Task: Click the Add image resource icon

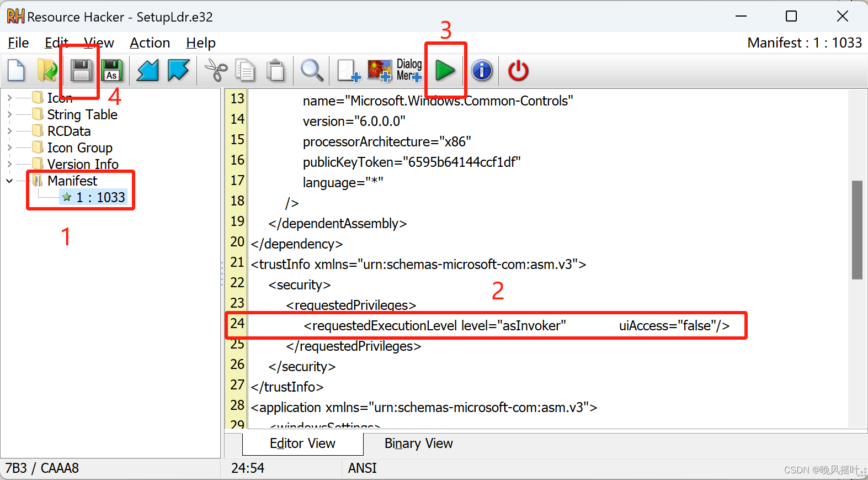Action: (x=380, y=71)
